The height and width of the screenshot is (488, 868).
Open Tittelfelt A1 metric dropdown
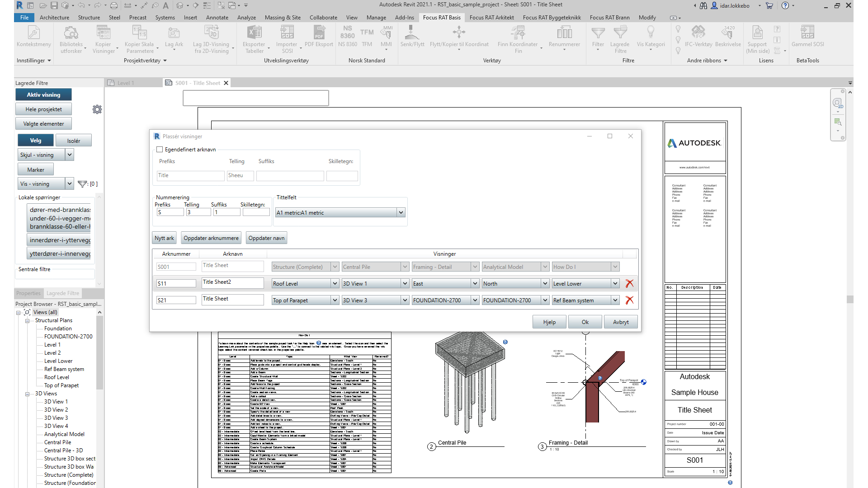[401, 212]
